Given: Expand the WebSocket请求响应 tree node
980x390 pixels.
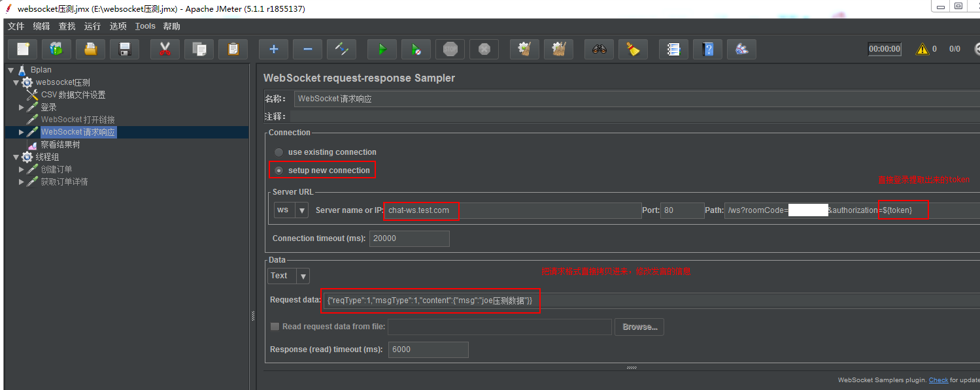Looking at the screenshot, I should pos(21,132).
